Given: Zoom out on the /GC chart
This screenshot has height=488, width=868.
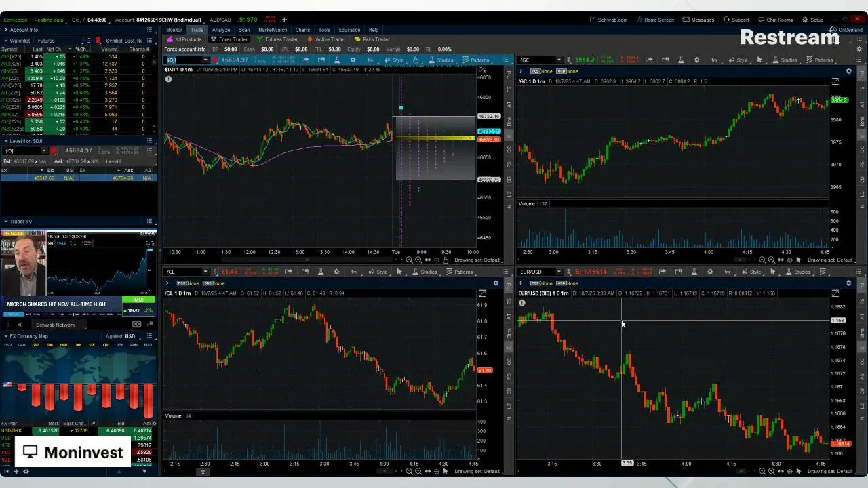Looking at the screenshot, I should click(762, 260).
